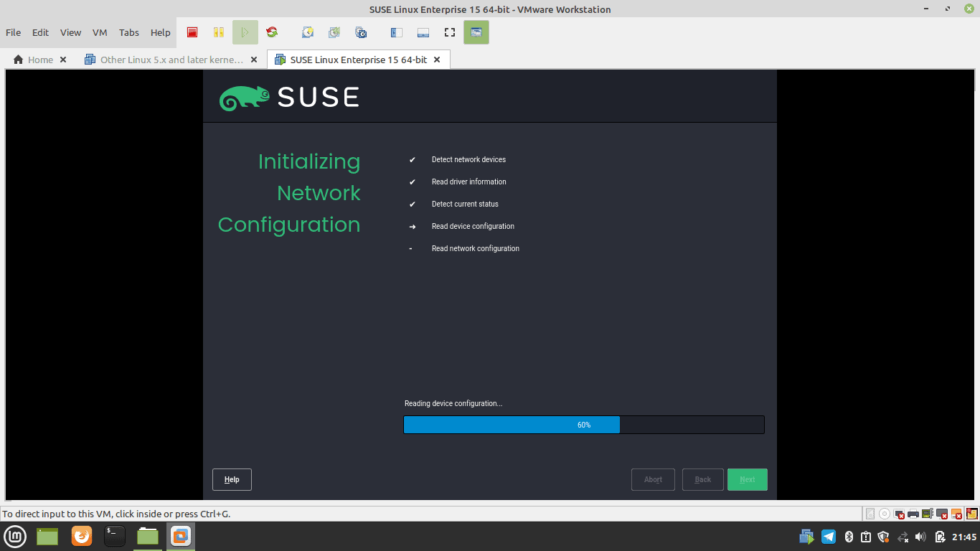
Task: Click the green Next button
Action: pyautogui.click(x=748, y=479)
